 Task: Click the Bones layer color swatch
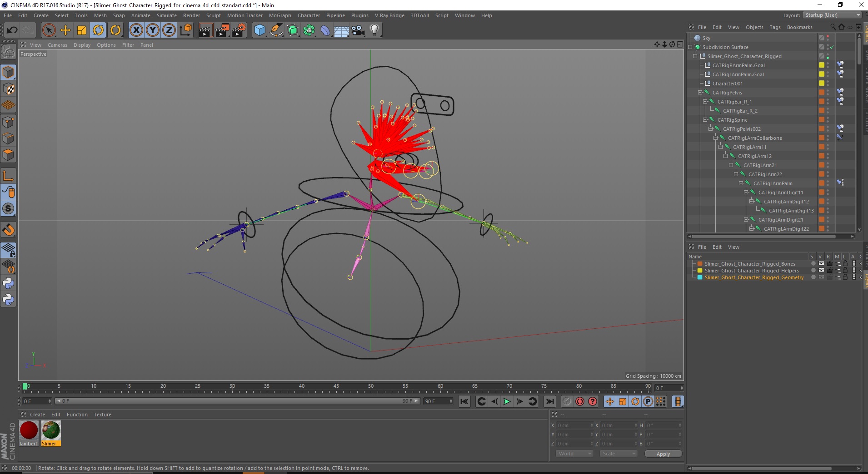(700, 264)
